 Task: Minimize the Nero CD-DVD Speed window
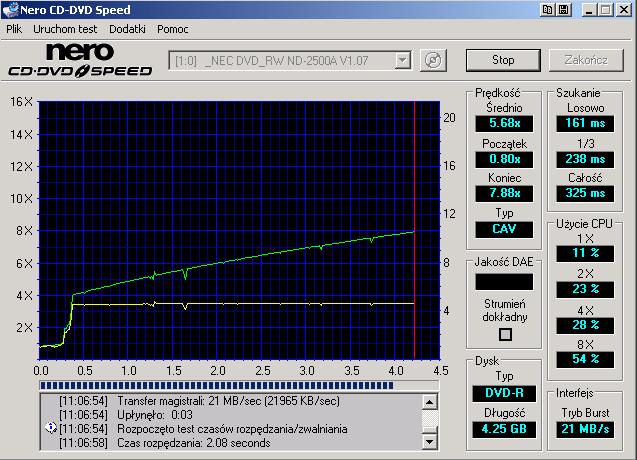tap(589, 9)
